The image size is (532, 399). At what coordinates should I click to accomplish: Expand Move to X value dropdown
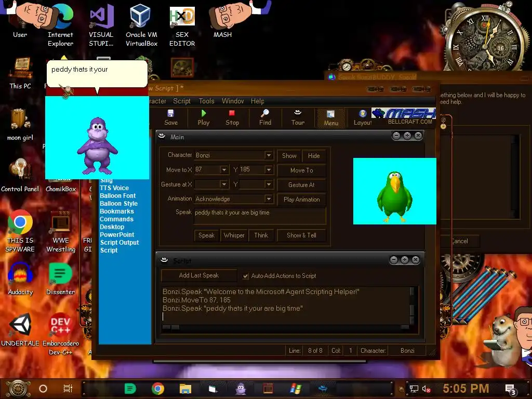click(x=224, y=170)
